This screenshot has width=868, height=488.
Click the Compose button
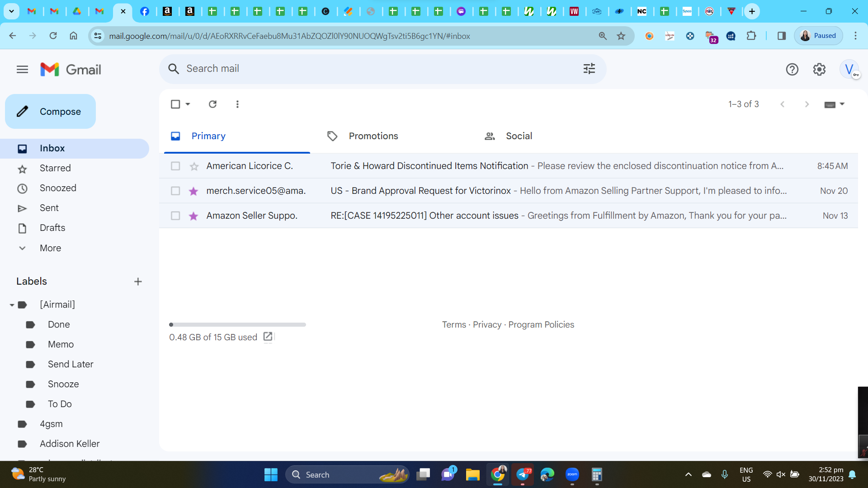(x=50, y=112)
